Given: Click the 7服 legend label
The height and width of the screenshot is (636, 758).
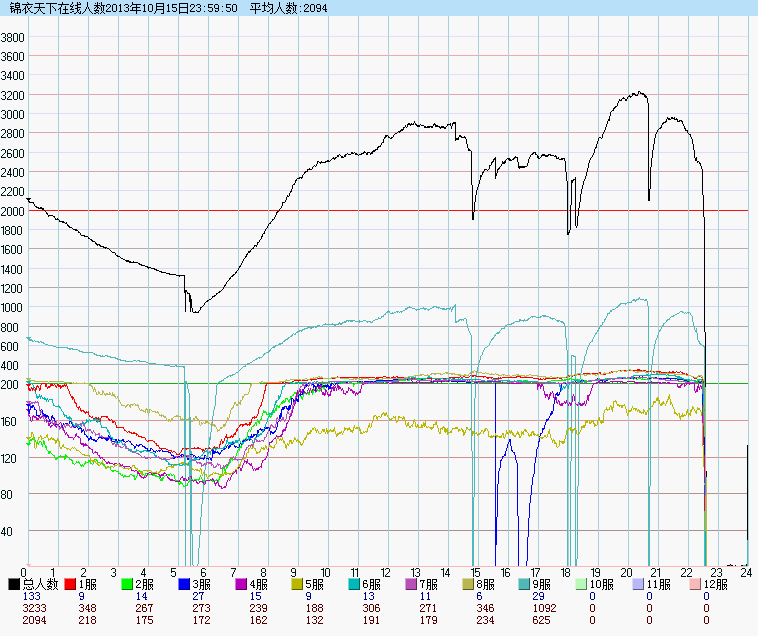Looking at the screenshot, I should click(430, 584).
